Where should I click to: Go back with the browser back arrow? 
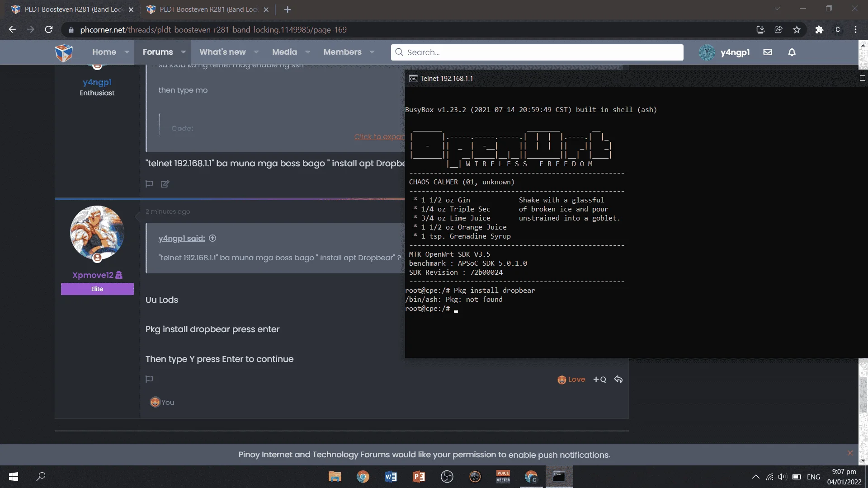pos(12,30)
